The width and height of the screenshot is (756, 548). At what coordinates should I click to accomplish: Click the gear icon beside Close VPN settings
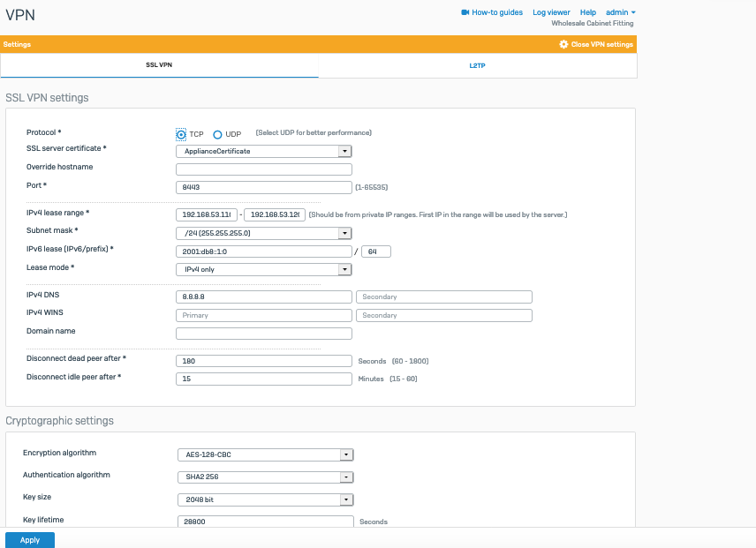point(563,44)
